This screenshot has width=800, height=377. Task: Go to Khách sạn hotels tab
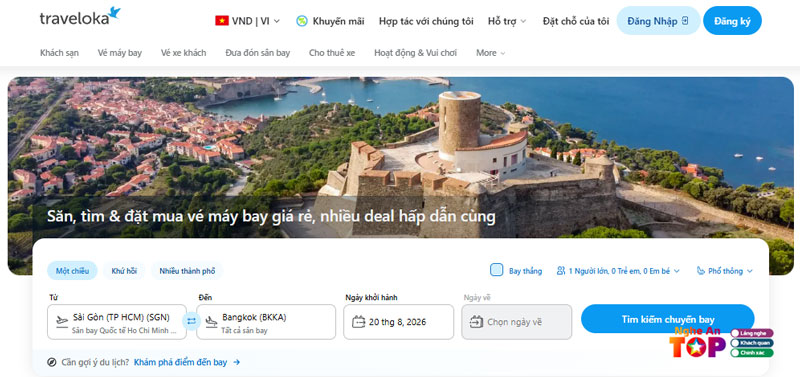pyautogui.click(x=59, y=53)
